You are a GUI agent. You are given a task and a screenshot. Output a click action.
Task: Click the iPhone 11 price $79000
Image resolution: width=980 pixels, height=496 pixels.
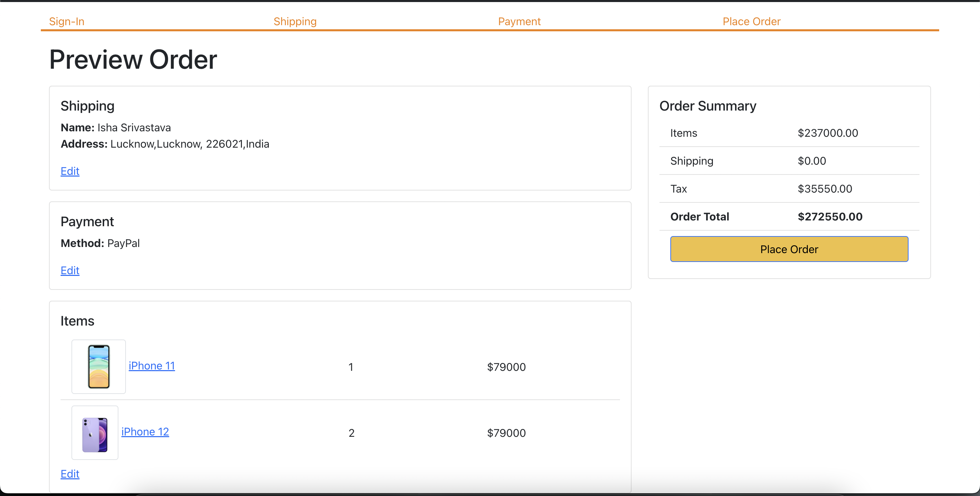coord(506,366)
